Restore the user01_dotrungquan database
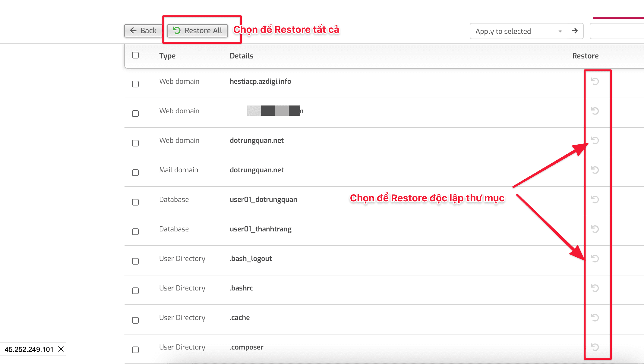 pyautogui.click(x=594, y=199)
